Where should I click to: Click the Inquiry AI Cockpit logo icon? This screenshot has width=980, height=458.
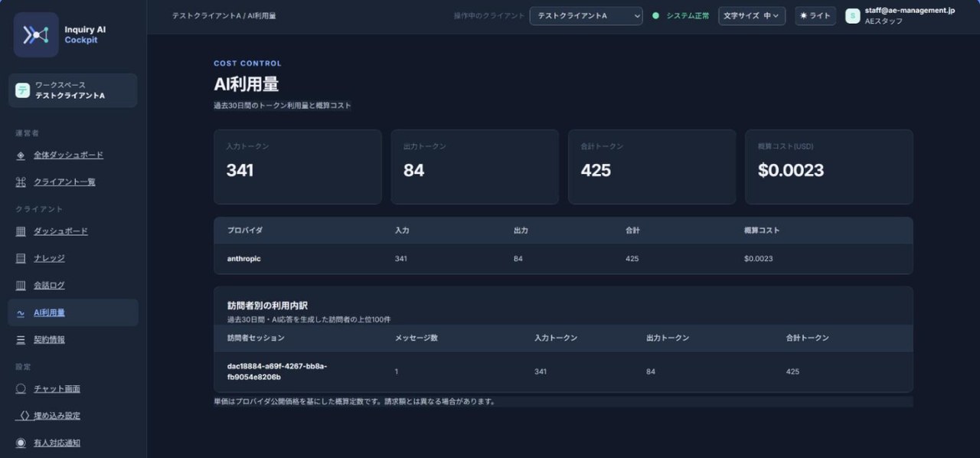click(36, 34)
